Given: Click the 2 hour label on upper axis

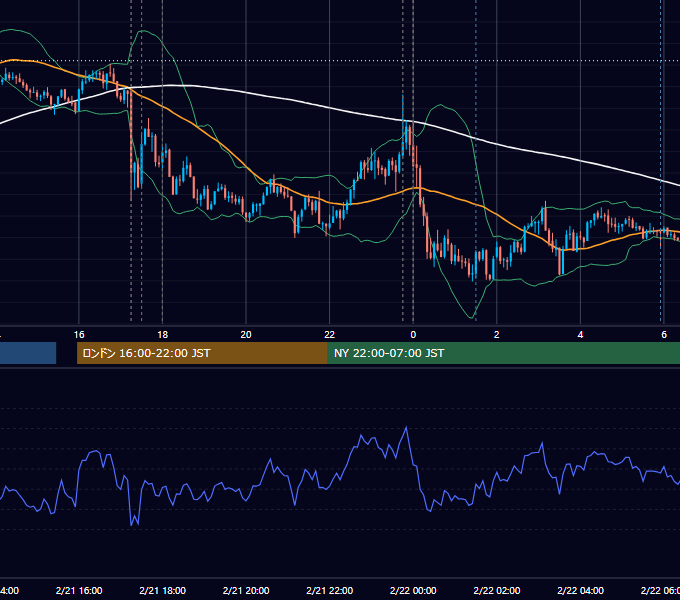Looking at the screenshot, I should coord(497,335).
